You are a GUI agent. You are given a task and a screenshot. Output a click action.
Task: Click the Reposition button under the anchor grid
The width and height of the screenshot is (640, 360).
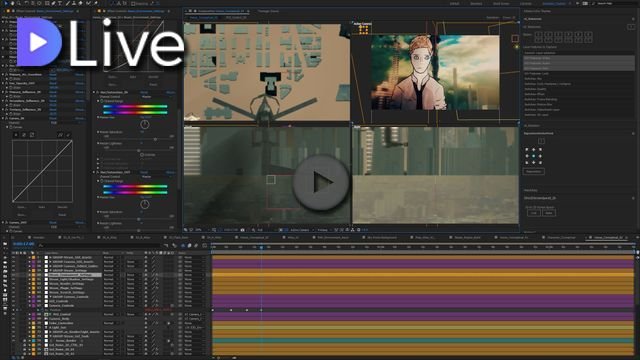point(533,171)
